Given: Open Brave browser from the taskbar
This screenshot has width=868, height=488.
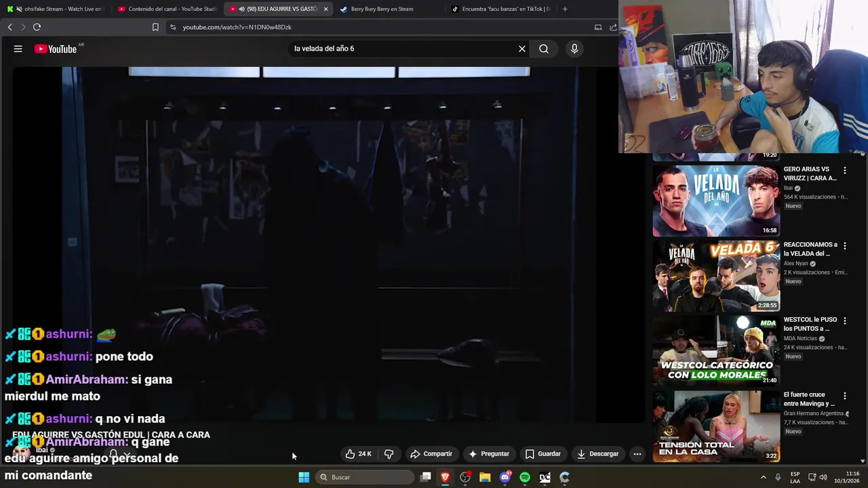Looking at the screenshot, I should tap(446, 477).
